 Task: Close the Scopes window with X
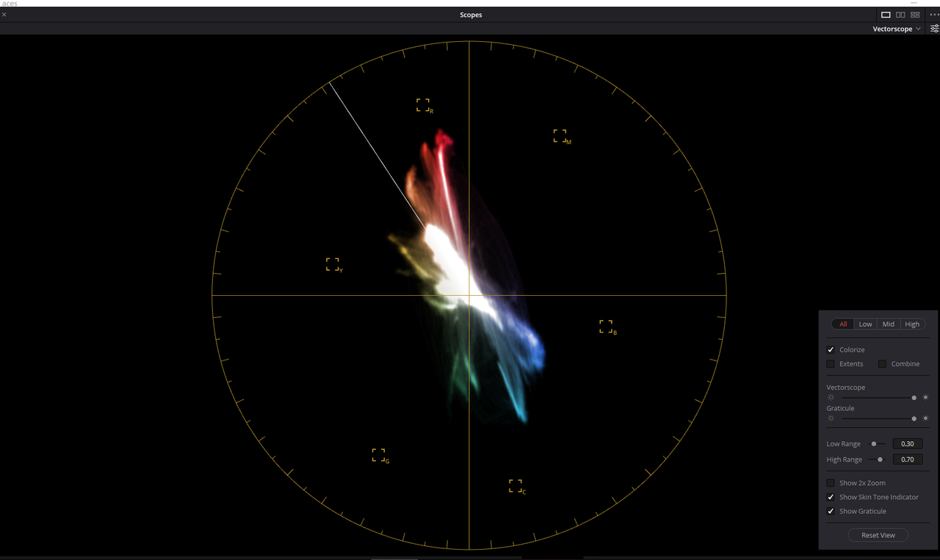[4, 15]
